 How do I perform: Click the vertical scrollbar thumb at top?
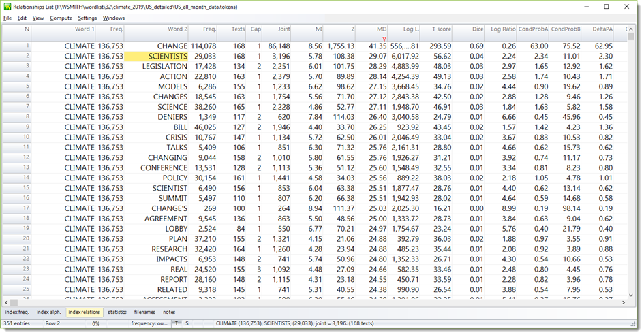[631, 37]
